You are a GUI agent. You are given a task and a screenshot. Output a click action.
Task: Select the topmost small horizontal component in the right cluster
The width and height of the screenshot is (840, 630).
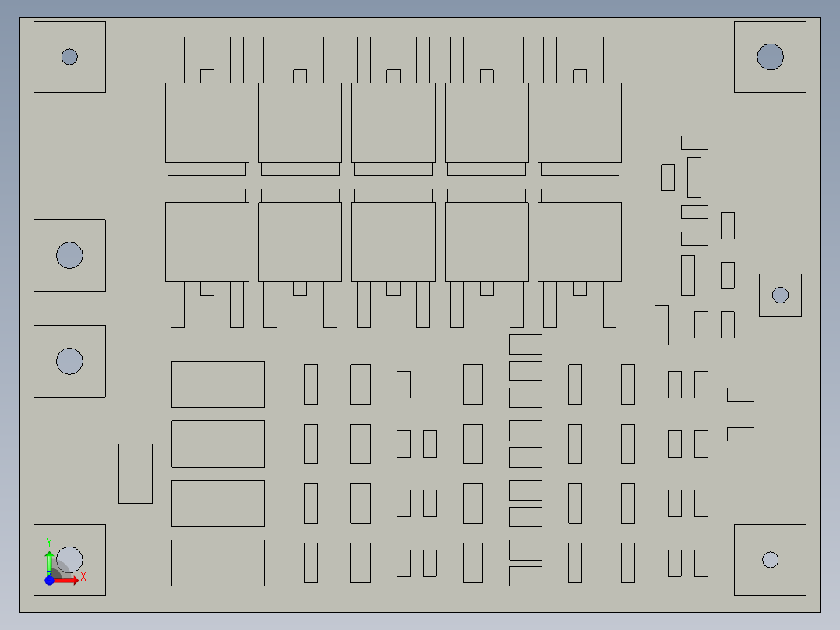point(695,143)
